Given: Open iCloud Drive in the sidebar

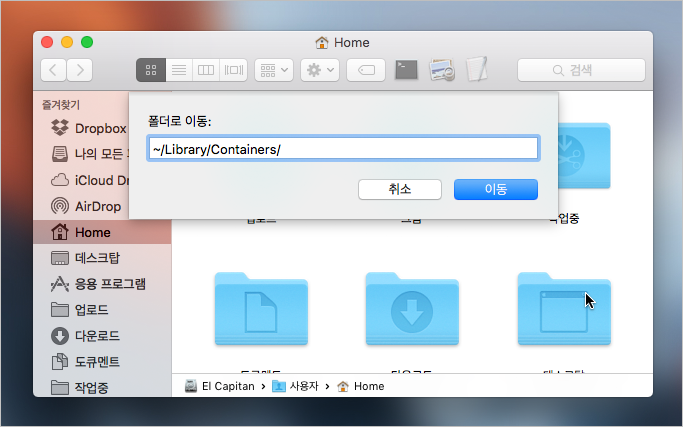Looking at the screenshot, I should point(89,180).
